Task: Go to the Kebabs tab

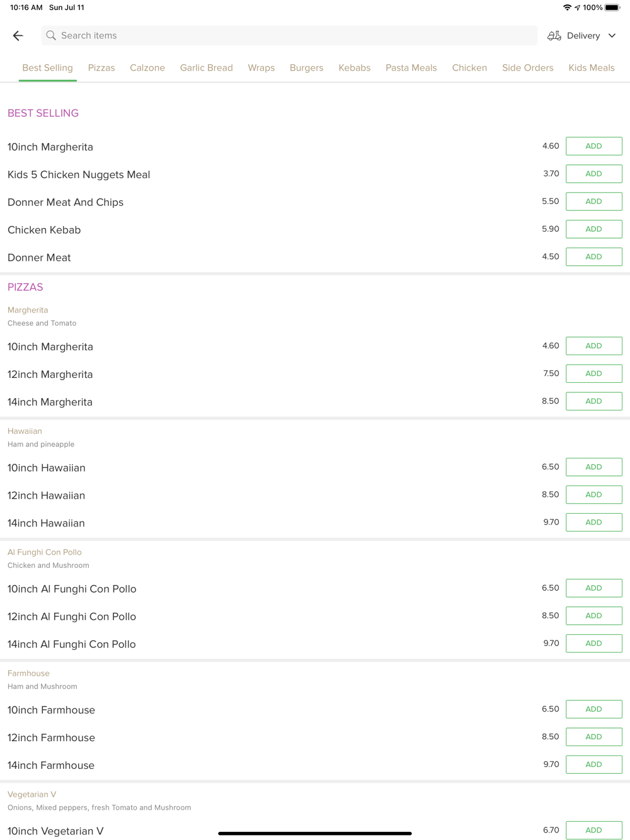Action: click(354, 68)
